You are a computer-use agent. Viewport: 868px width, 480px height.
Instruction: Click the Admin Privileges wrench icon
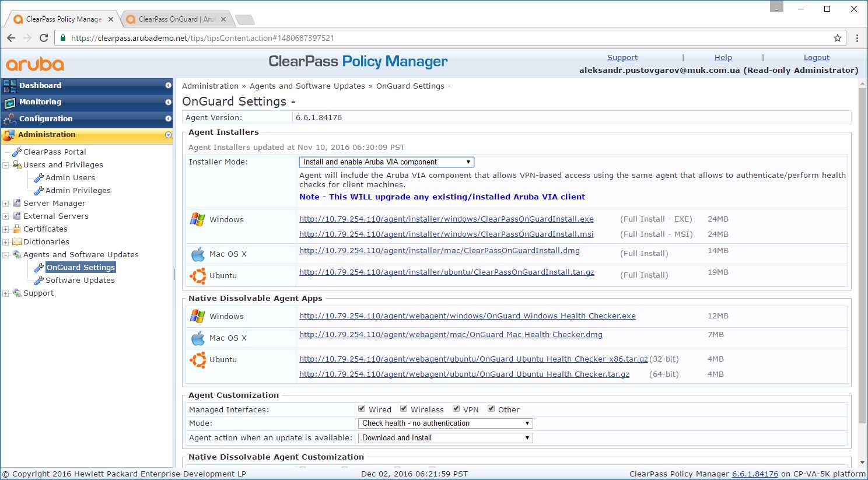coord(39,190)
